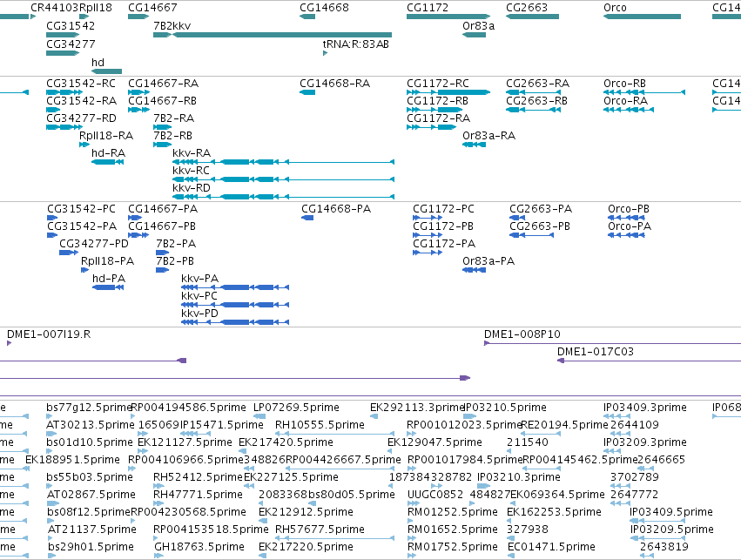
Task: Select the kkv-RC transcript glyph
Action: click(284, 179)
